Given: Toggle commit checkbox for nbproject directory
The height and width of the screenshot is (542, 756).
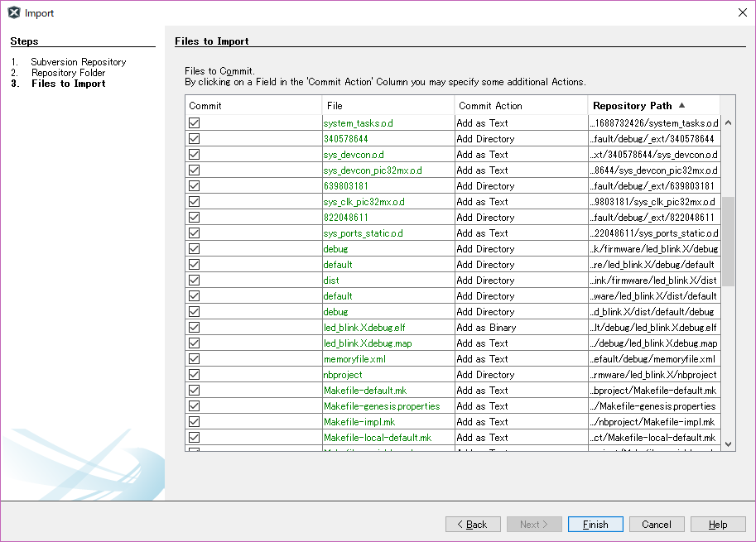Looking at the screenshot, I should [194, 375].
